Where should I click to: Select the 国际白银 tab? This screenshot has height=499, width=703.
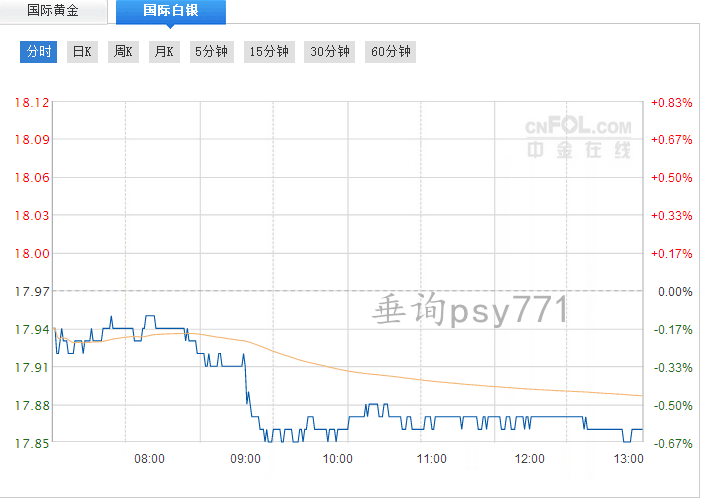tap(171, 11)
